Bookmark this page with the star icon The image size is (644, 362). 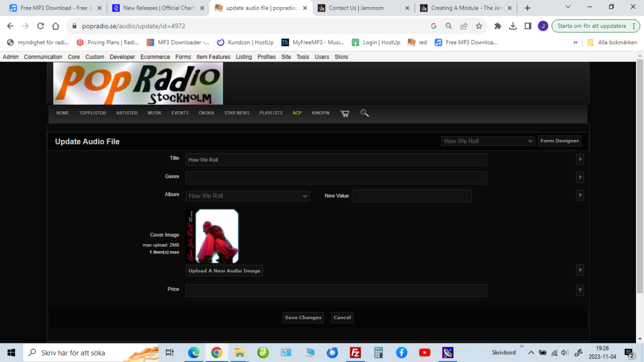point(479,26)
